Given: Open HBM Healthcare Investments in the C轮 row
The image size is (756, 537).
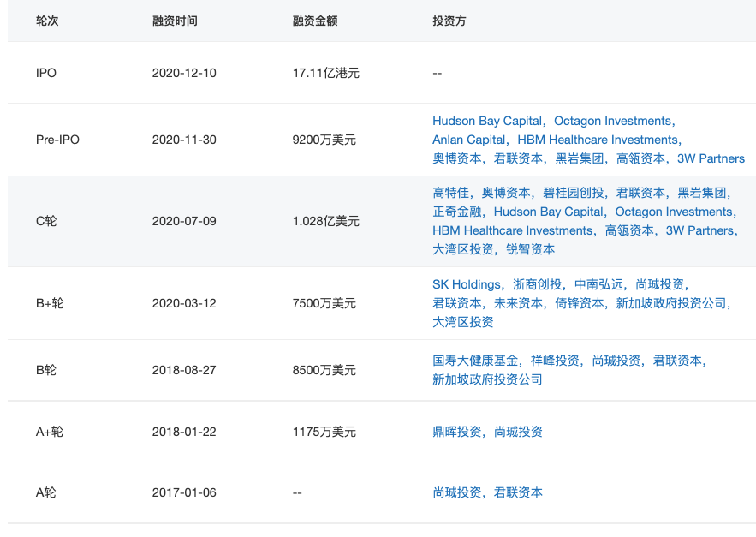Looking at the screenshot, I should point(513,230).
